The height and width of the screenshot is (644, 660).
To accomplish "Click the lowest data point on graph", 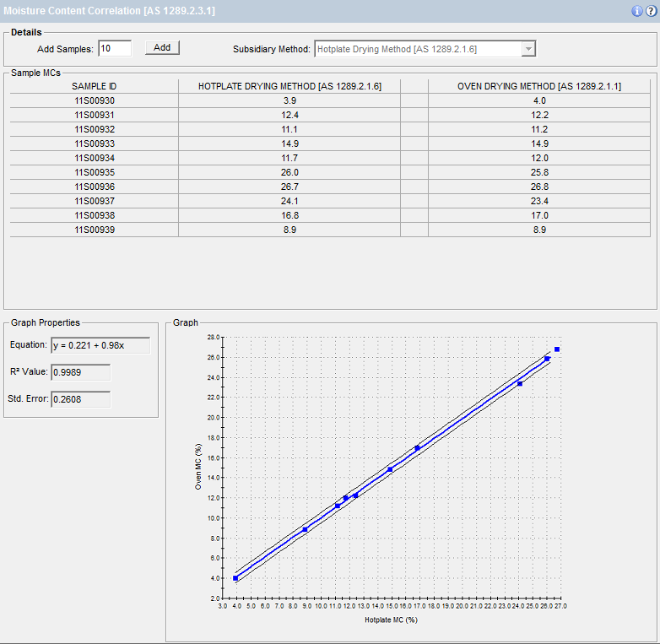I will click(x=235, y=578).
